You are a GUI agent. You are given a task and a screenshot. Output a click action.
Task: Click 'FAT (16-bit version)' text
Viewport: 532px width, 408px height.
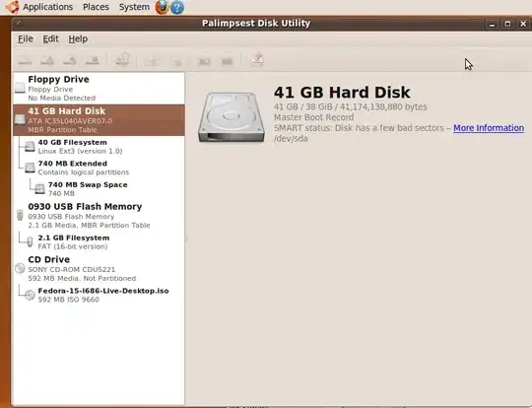[x=73, y=246]
